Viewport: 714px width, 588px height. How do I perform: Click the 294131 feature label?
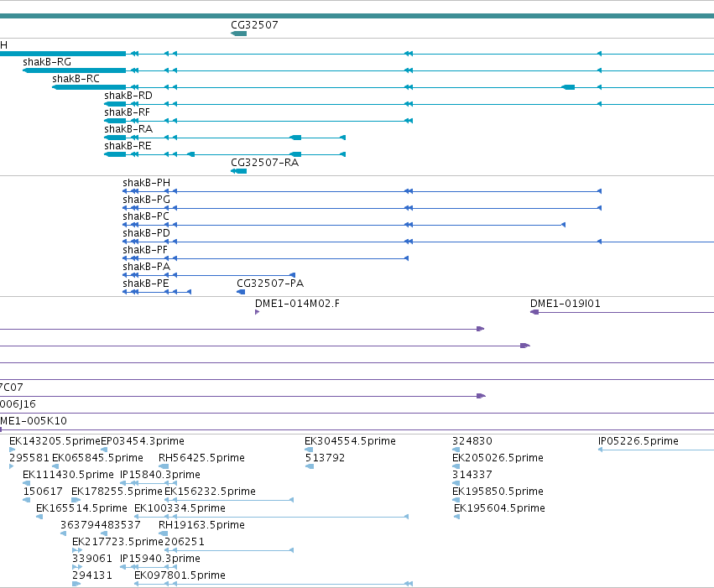click(92, 576)
